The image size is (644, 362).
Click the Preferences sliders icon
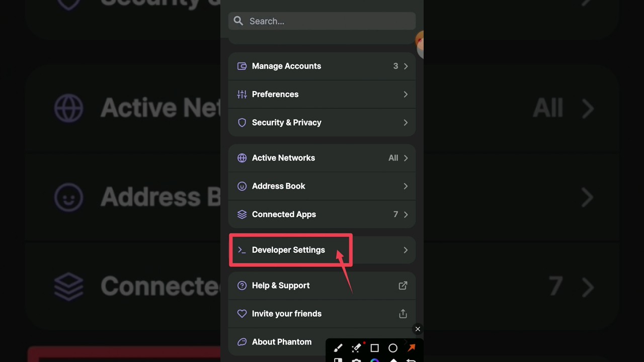coord(242,94)
